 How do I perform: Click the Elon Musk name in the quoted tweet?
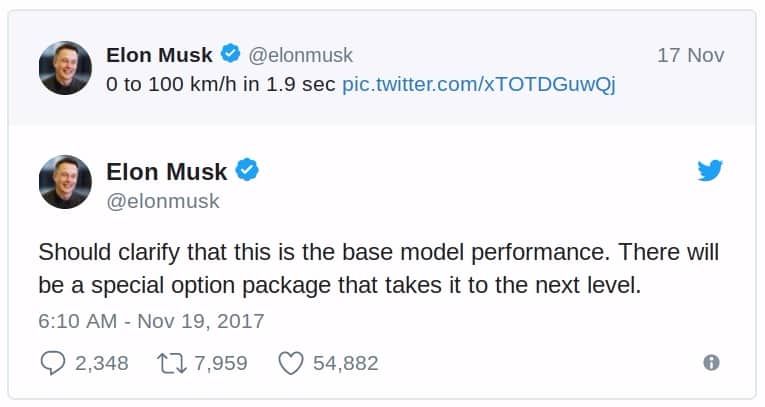click(x=160, y=55)
